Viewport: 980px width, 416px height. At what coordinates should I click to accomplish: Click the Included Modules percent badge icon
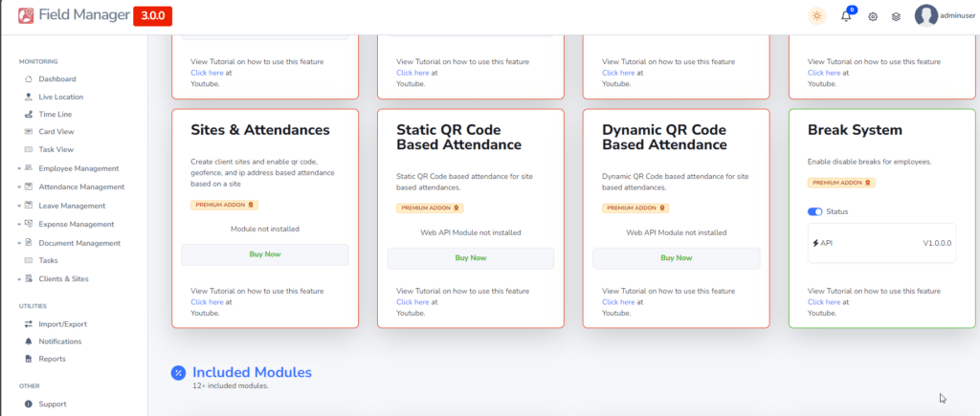[179, 373]
